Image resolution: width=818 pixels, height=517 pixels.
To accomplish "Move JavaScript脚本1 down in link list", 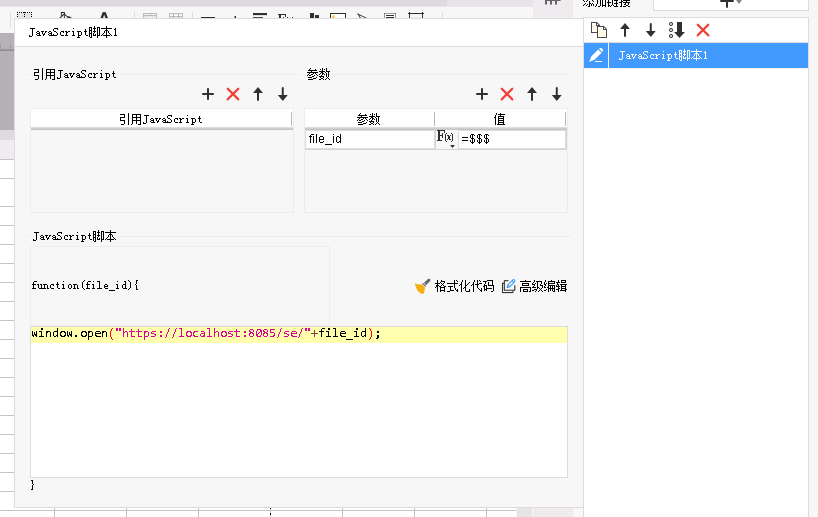I will coord(651,30).
